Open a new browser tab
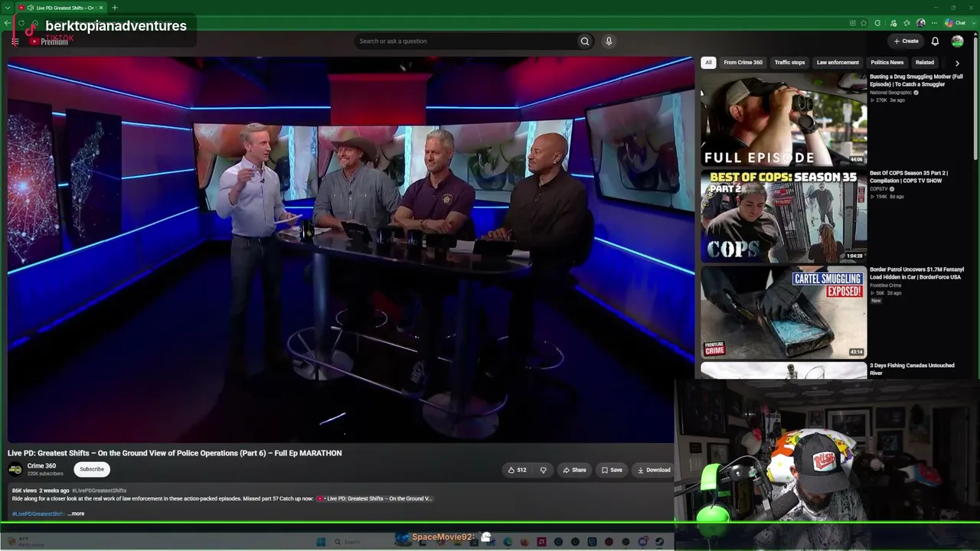Image resolution: width=980 pixels, height=551 pixels. point(114,8)
